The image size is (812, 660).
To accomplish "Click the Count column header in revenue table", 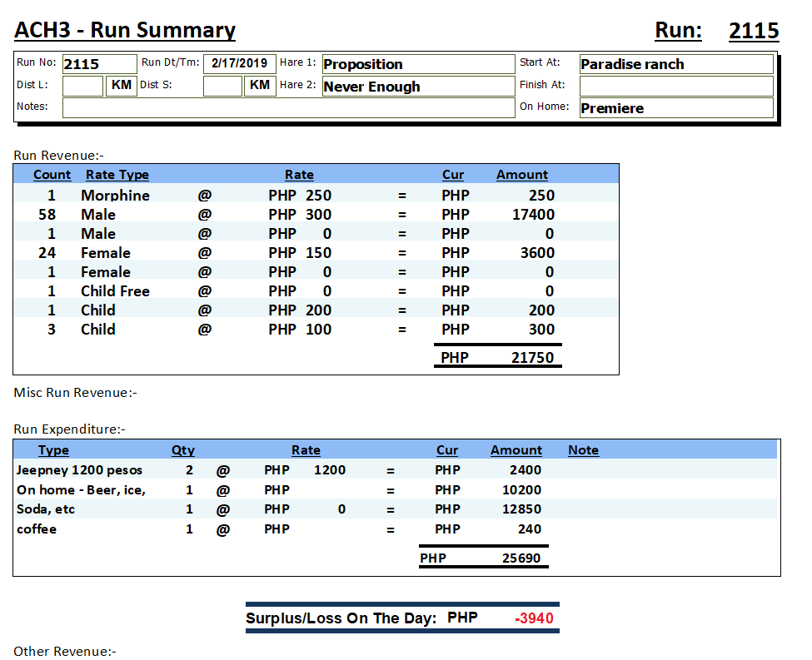I will [x=52, y=175].
